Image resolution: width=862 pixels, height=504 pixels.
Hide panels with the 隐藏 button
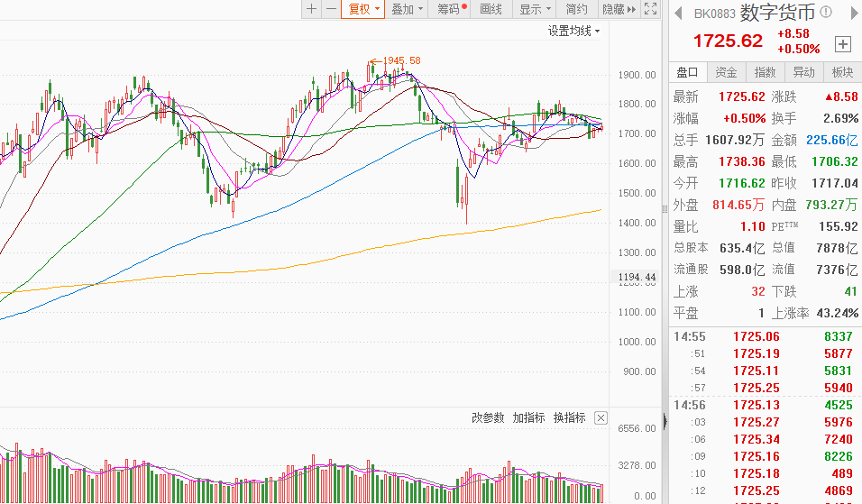618,9
